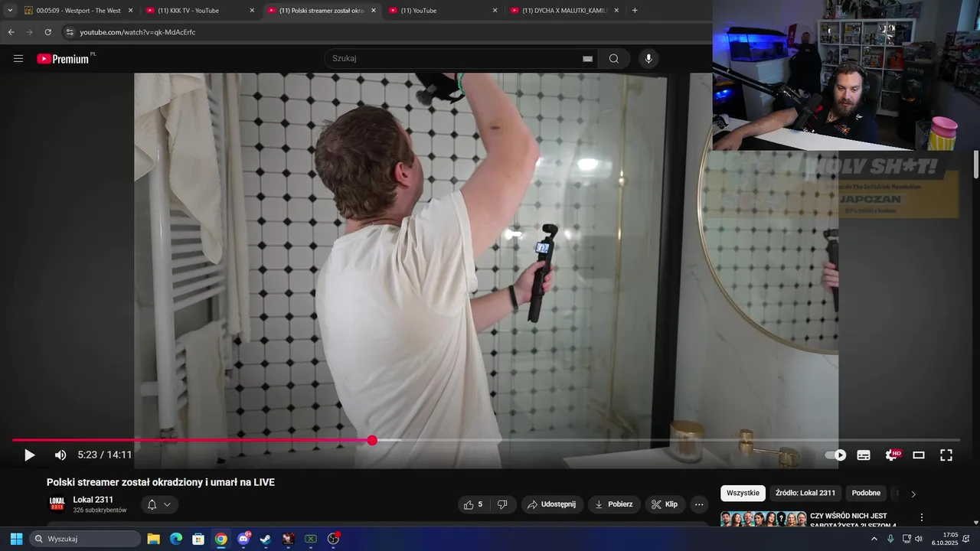Click the youtube.com address bar URL
980x551 pixels.
tap(138, 32)
